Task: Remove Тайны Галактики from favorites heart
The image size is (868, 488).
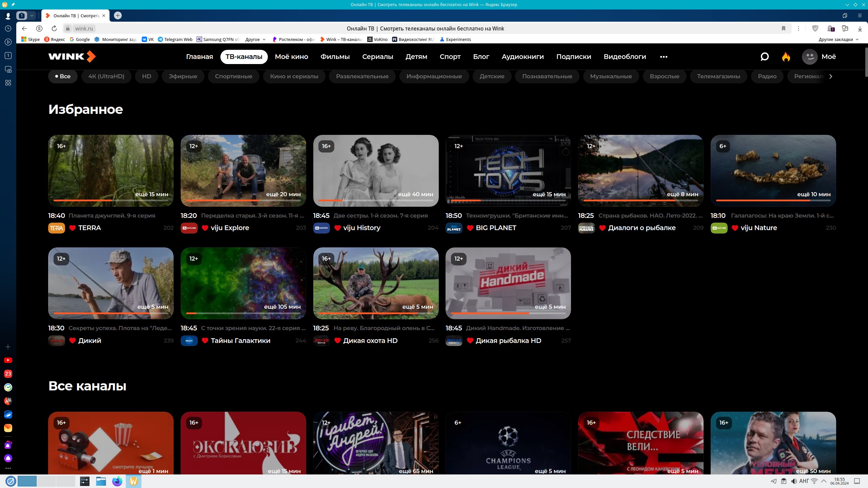Action: point(205,341)
